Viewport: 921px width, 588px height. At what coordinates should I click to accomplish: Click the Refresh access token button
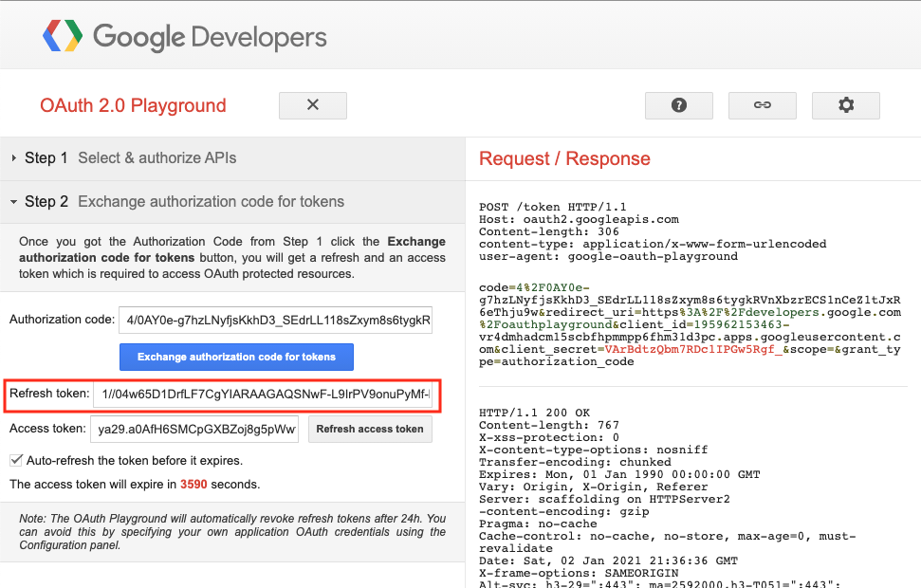tap(370, 430)
